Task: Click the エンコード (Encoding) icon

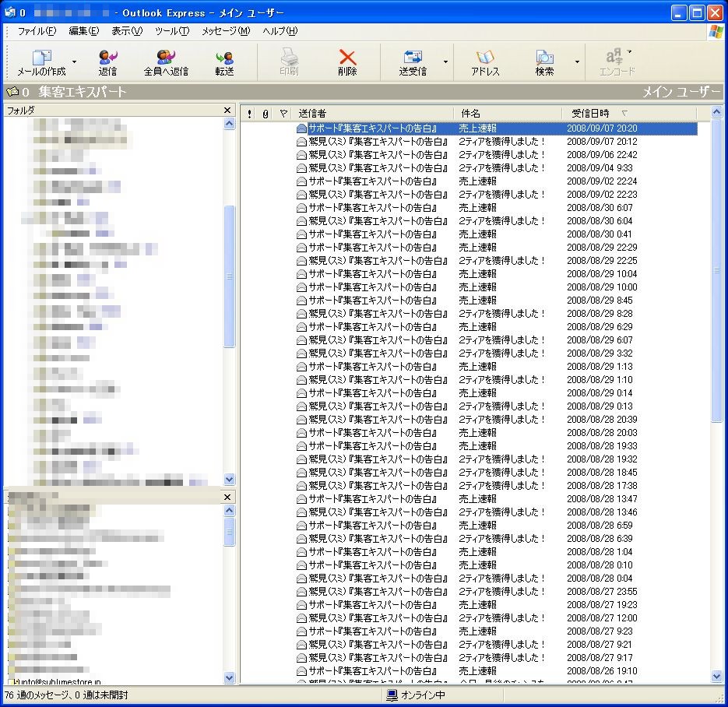Action: click(617, 62)
